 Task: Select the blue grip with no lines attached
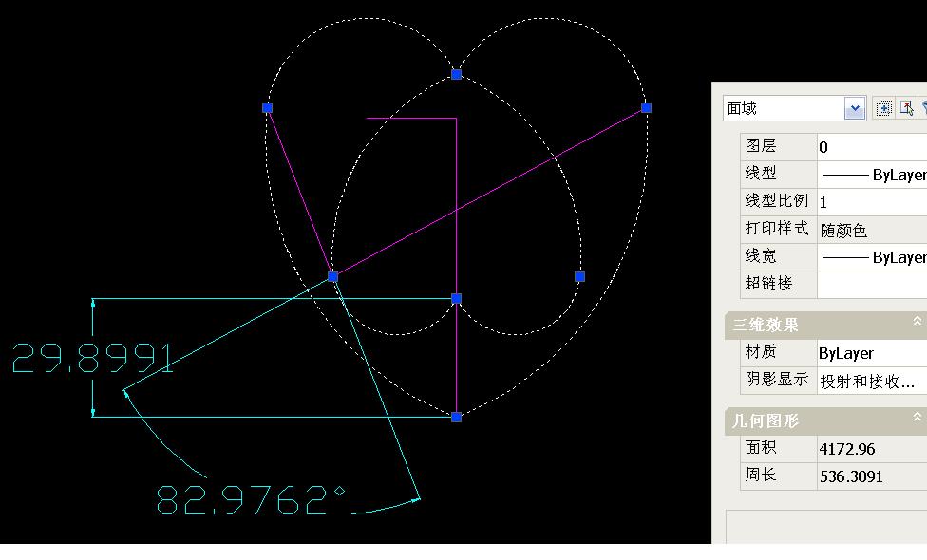tap(580, 276)
